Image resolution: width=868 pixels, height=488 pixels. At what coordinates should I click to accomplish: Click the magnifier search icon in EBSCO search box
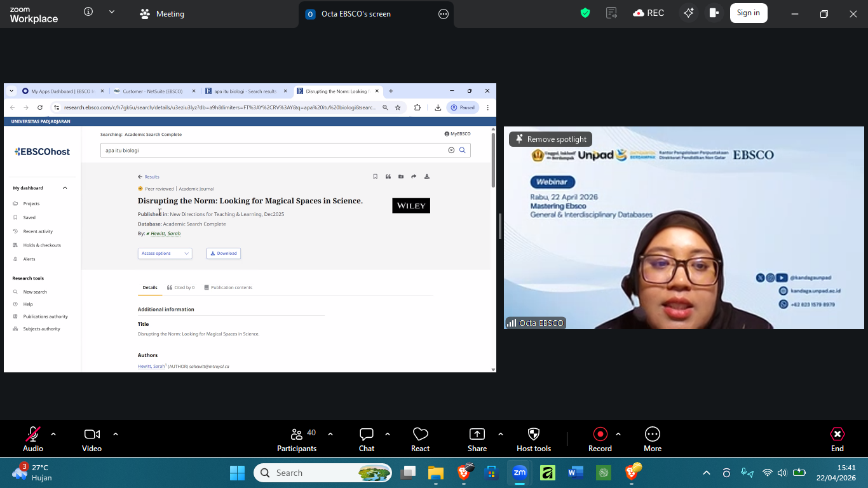[x=463, y=151]
